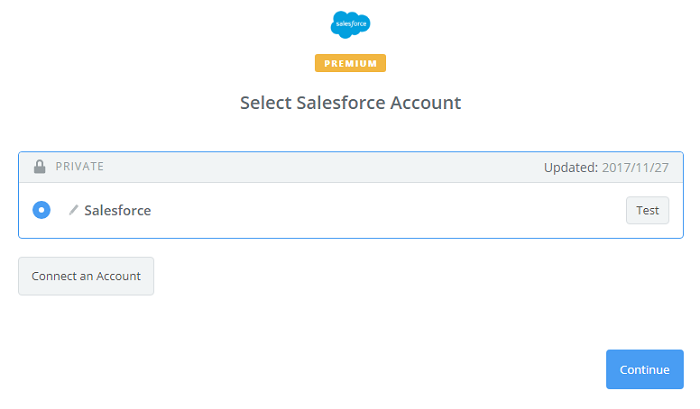Click the word Select in the heading
Image resolution: width=700 pixels, height=409 pixels.
[x=266, y=103]
